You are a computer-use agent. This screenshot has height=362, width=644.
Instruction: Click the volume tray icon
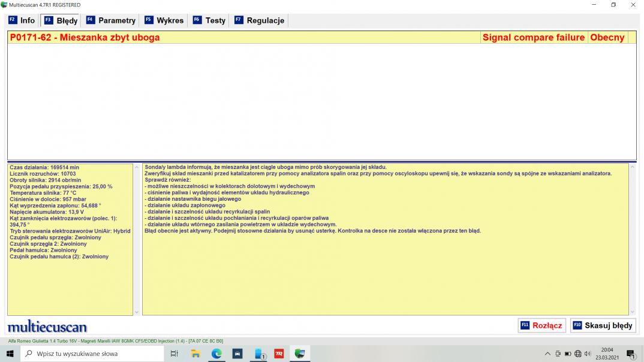point(587,354)
